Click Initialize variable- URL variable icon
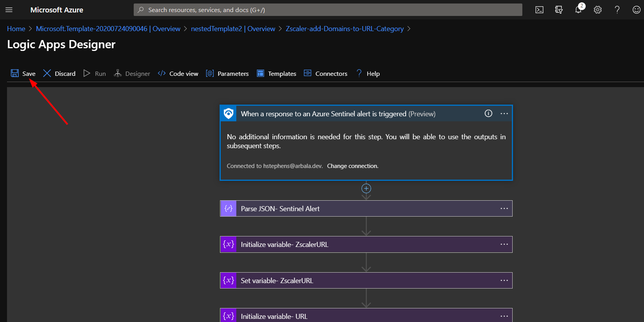Image resolution: width=644 pixels, height=322 pixels. click(229, 315)
